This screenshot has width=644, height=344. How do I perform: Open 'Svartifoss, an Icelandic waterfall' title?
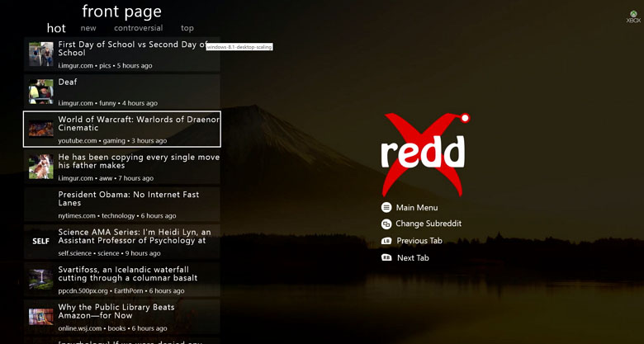point(128,274)
